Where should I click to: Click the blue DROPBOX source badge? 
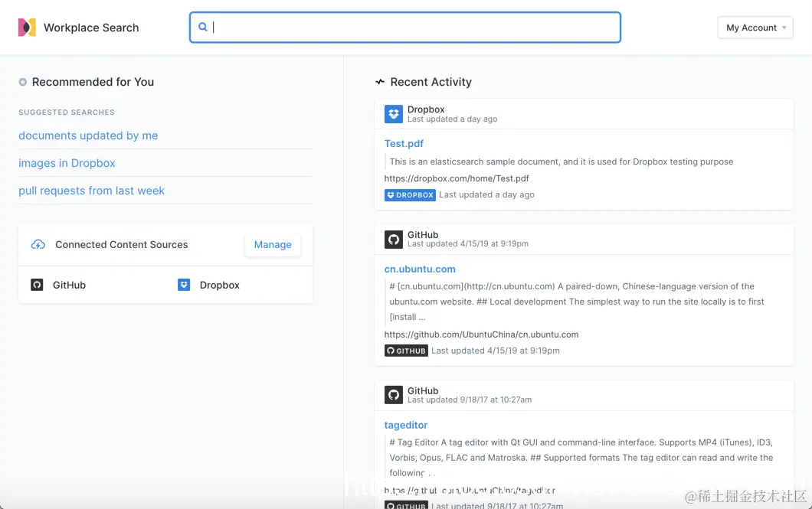pos(410,195)
